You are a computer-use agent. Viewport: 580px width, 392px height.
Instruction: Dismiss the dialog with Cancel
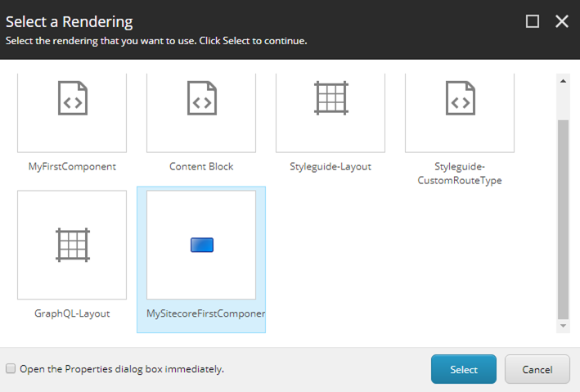coord(537,369)
